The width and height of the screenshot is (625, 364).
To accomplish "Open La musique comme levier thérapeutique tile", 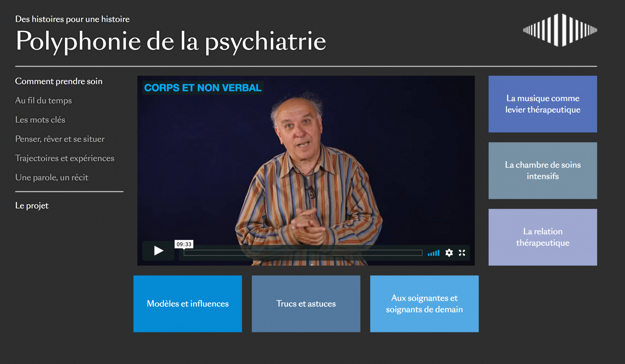I will click(543, 104).
